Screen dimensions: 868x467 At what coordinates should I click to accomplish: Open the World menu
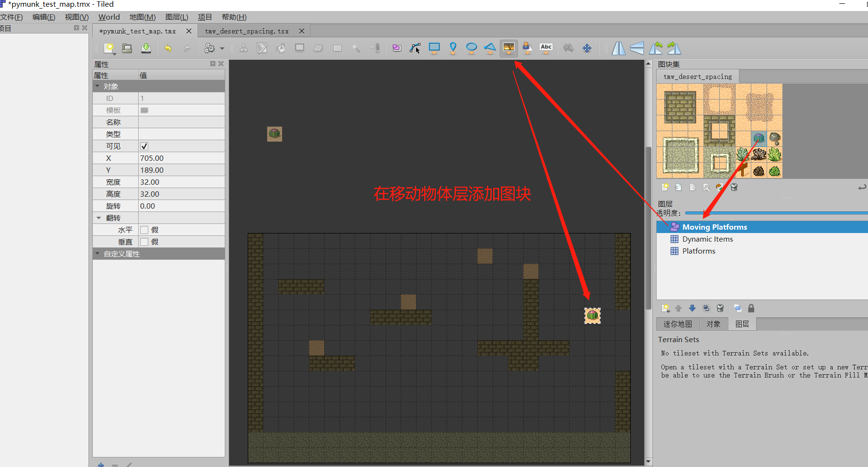point(109,17)
